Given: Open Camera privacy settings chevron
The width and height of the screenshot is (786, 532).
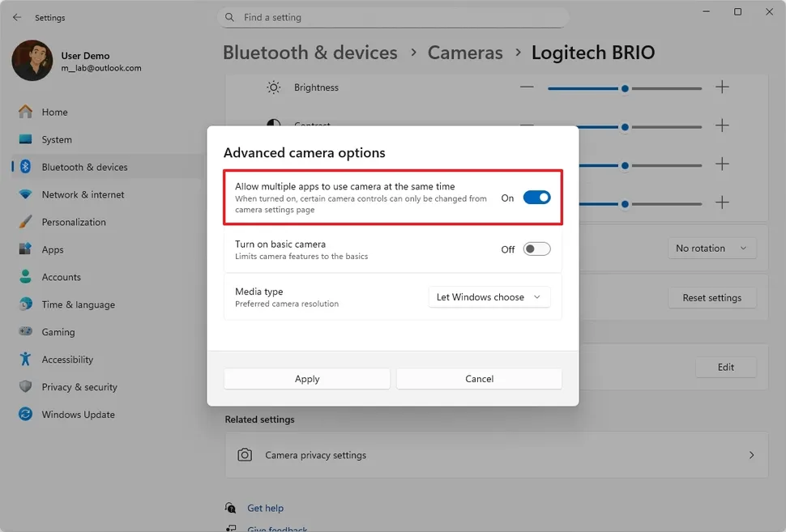Looking at the screenshot, I should (750, 455).
